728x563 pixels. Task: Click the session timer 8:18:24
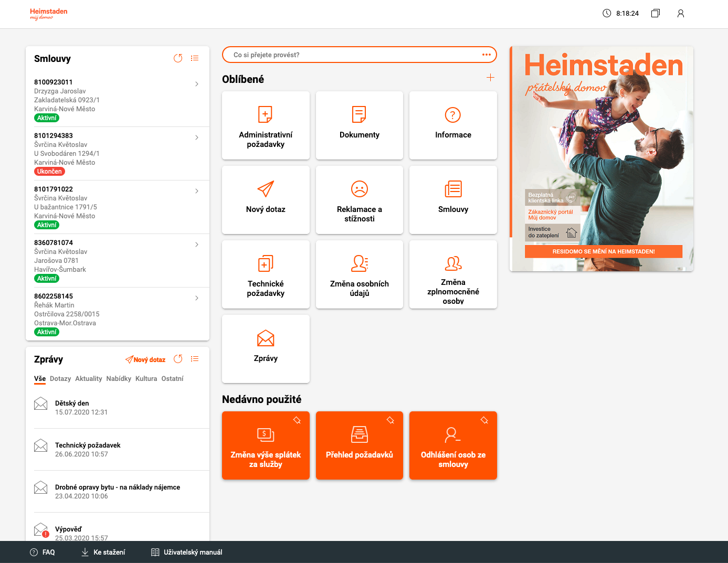(627, 14)
